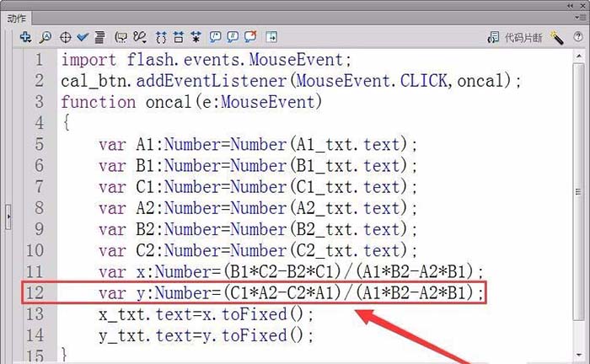This screenshot has width=590, height=364.
Task: Close the Actions panel with X
Action: (x=582, y=6)
